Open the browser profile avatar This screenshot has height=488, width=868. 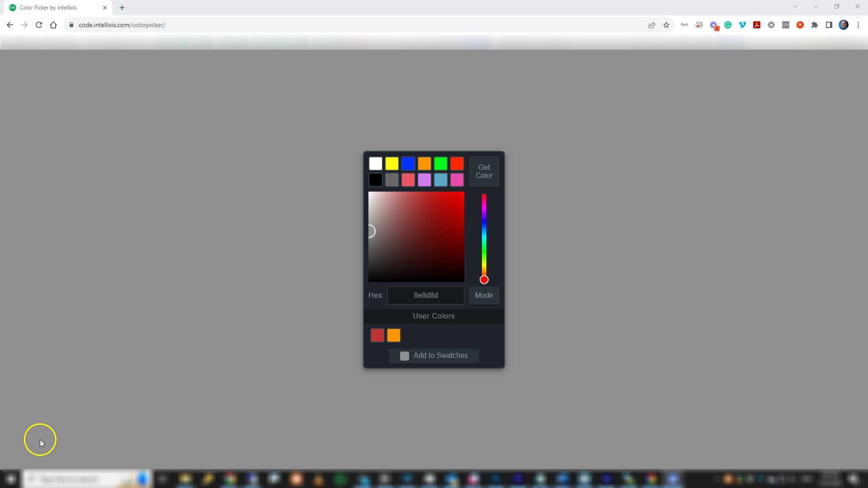coord(844,25)
